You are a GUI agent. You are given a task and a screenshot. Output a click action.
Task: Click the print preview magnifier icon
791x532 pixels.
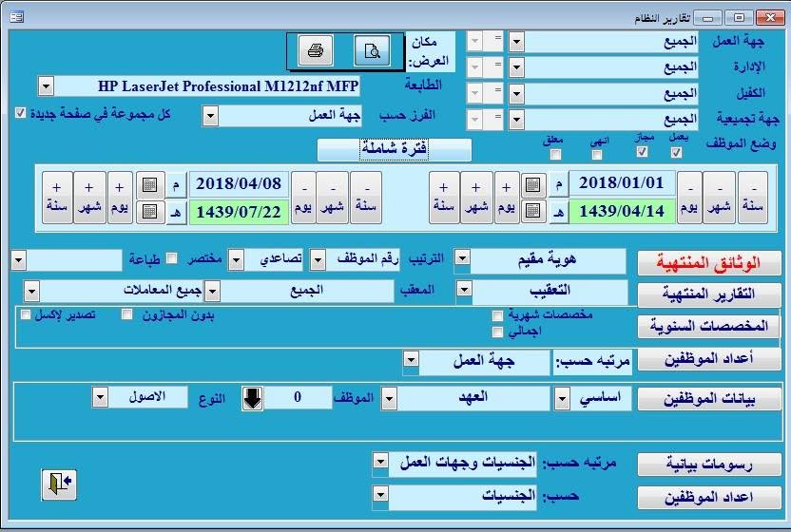(x=372, y=50)
